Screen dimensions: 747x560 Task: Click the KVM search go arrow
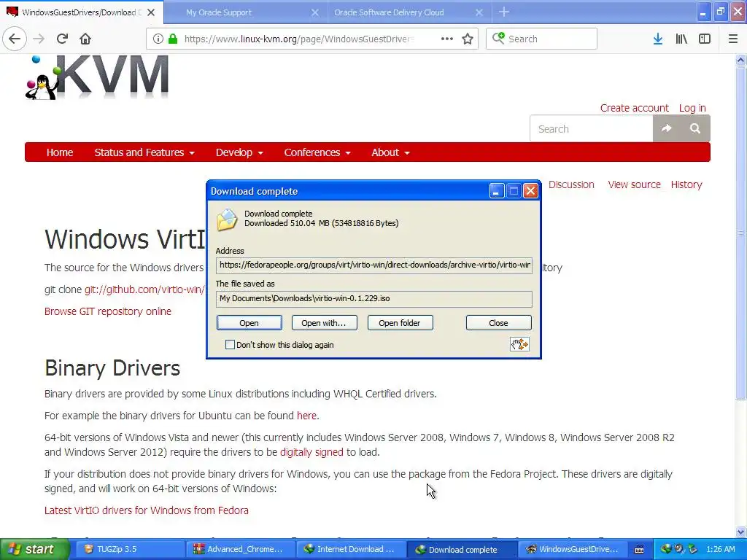667,128
